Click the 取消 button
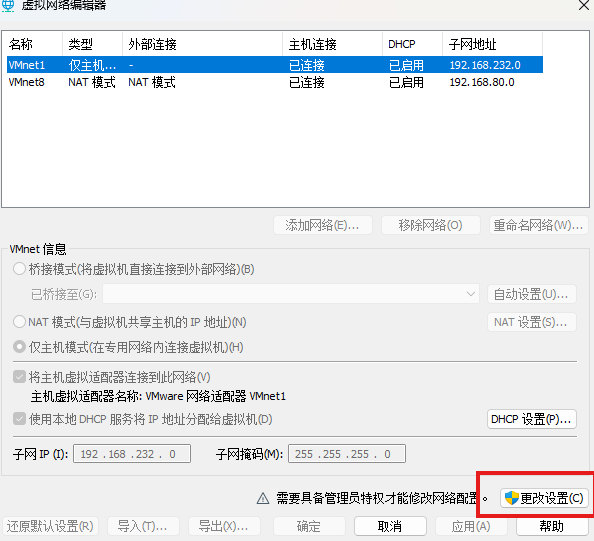 pos(390,526)
